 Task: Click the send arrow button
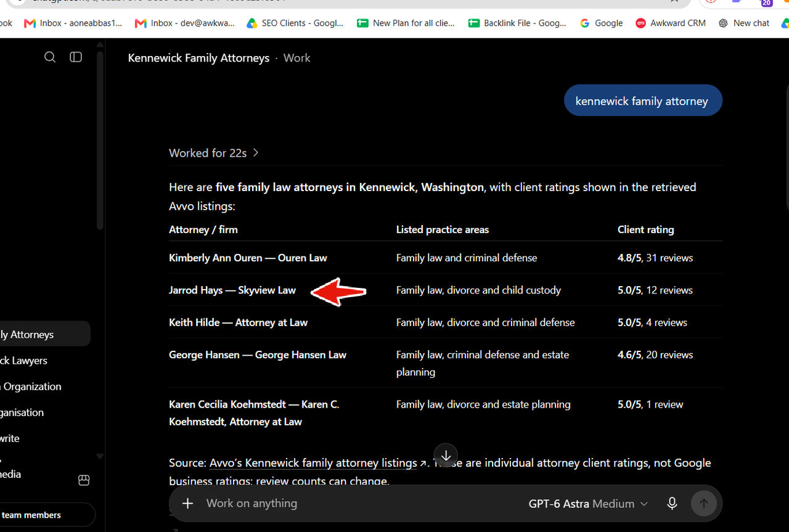[704, 504]
